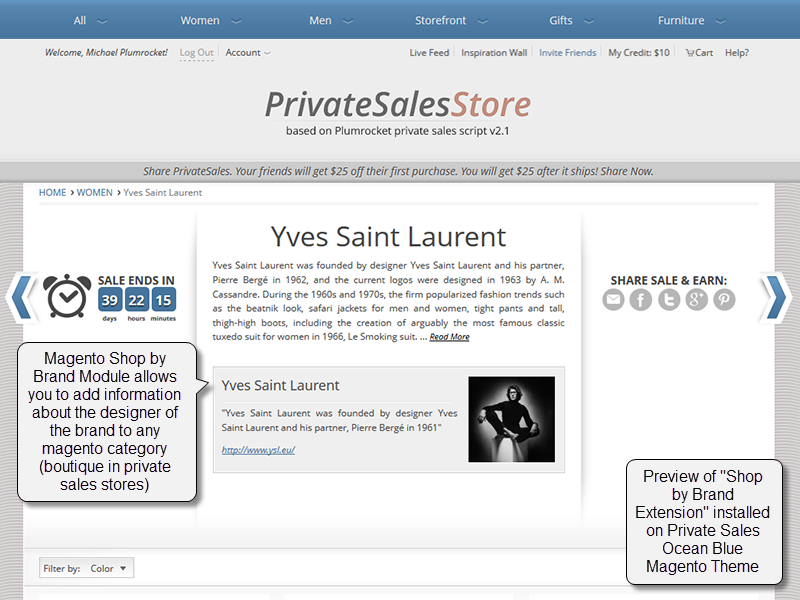Click the left carousel arrow
This screenshot has height=600, width=800.
click(x=22, y=297)
